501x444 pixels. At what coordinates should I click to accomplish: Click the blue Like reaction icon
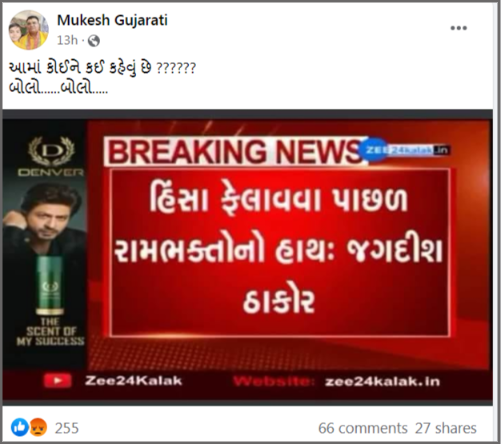click(20, 427)
